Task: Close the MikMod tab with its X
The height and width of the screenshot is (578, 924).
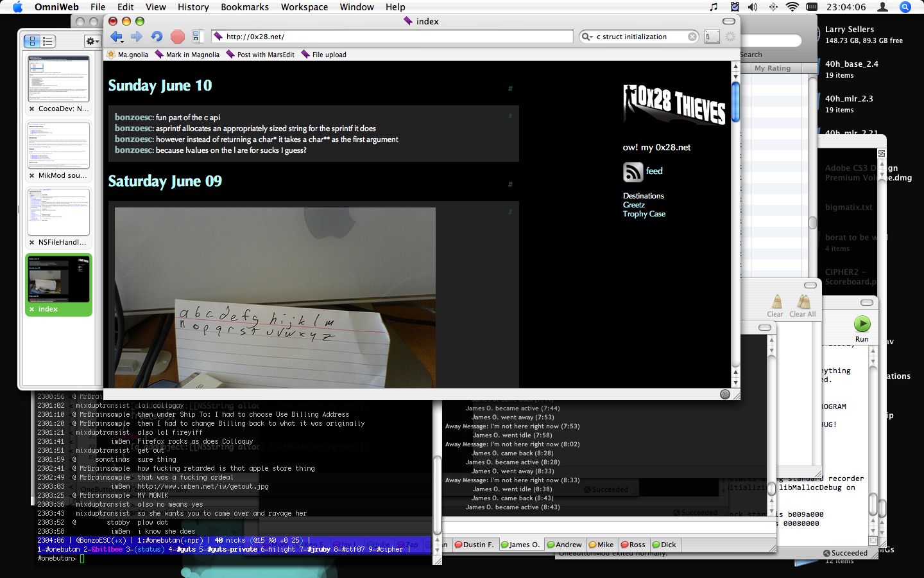Action: point(31,176)
